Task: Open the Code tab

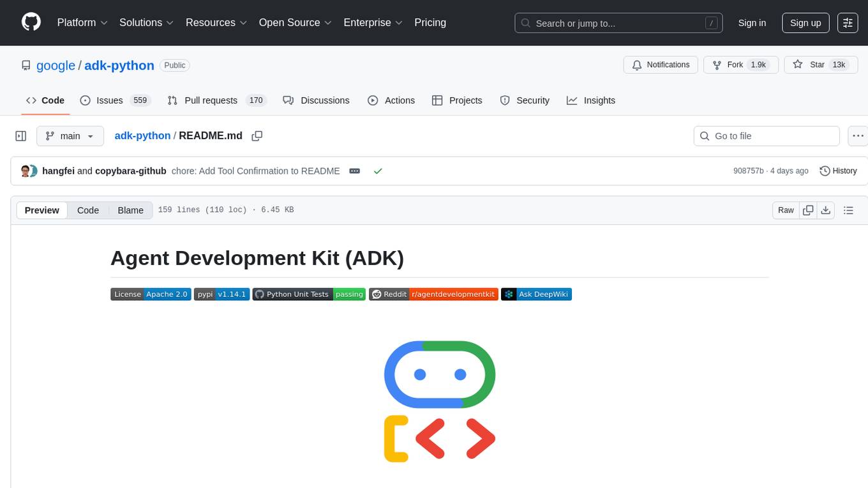Action: (45, 100)
